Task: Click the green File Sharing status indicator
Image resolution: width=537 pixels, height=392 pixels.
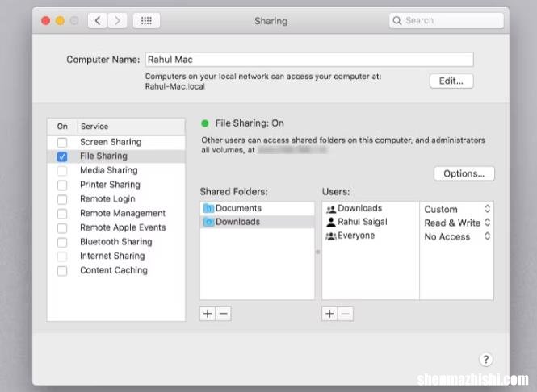Action: tap(205, 123)
